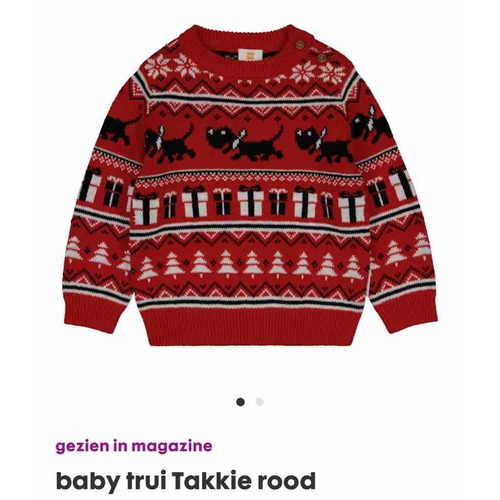The height and width of the screenshot is (500, 500).
Task: Switch to the second carousel dot
Action: pos(260,402)
